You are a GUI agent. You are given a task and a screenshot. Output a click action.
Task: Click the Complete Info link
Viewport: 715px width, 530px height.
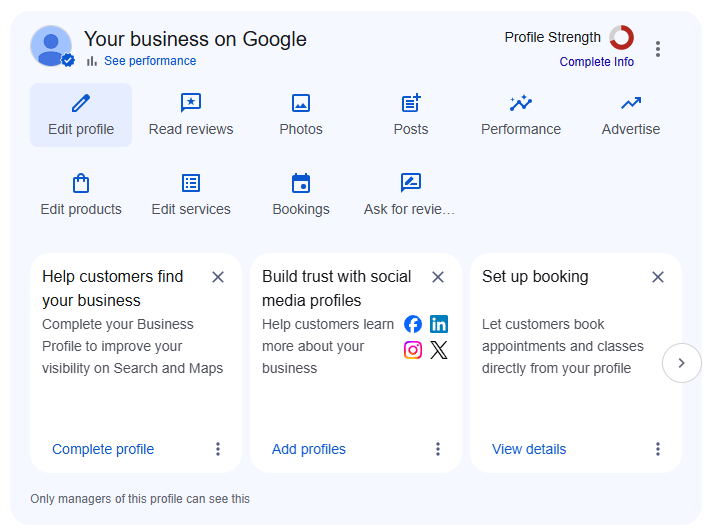point(596,62)
